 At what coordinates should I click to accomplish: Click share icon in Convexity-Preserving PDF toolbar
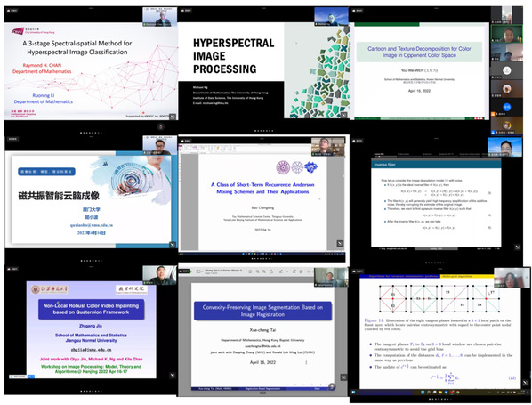pyautogui.click(x=271, y=271)
